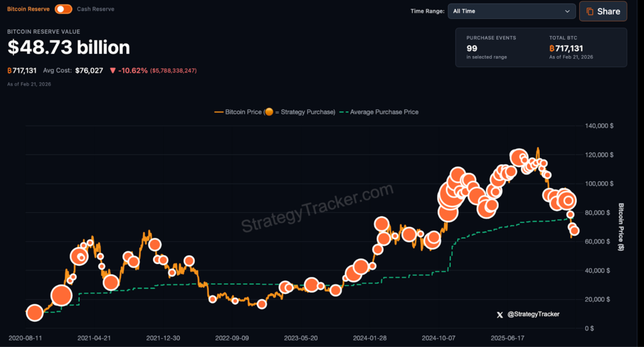Open the All Time time range dropdown
The height and width of the screenshot is (347, 644).
(x=511, y=11)
